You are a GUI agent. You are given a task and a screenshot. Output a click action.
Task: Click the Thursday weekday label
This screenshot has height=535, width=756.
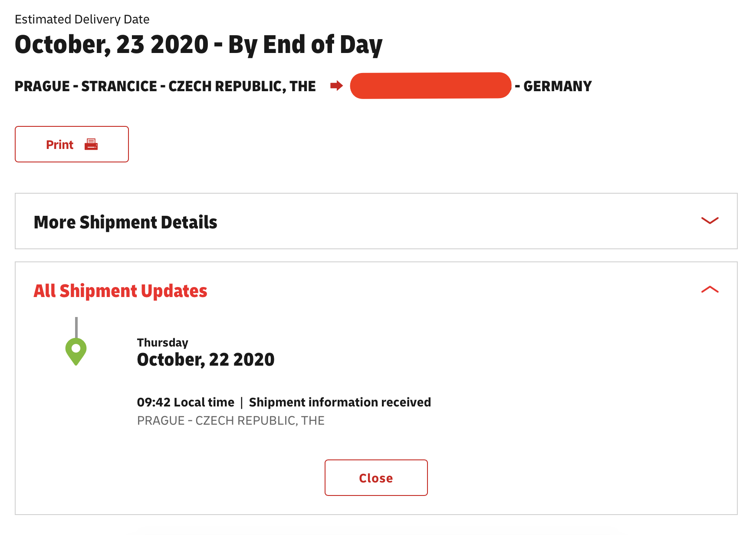coord(163,343)
